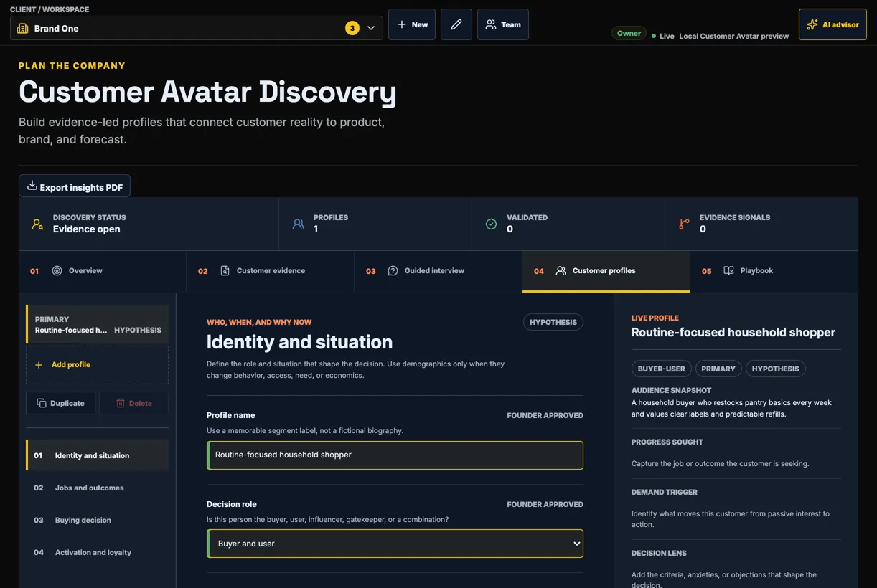Click the Progress Sought heading
Viewport: 877px width, 588px height.
click(x=667, y=442)
